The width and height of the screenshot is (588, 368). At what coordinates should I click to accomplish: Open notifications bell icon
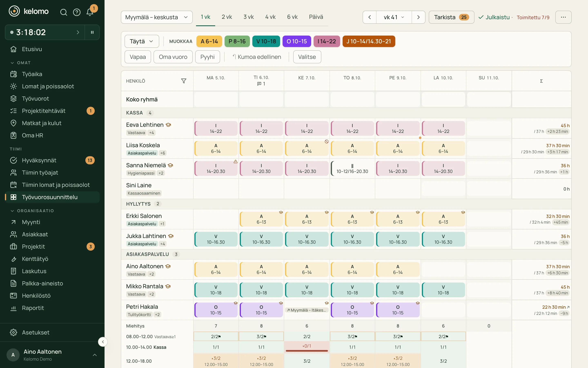[x=90, y=12]
